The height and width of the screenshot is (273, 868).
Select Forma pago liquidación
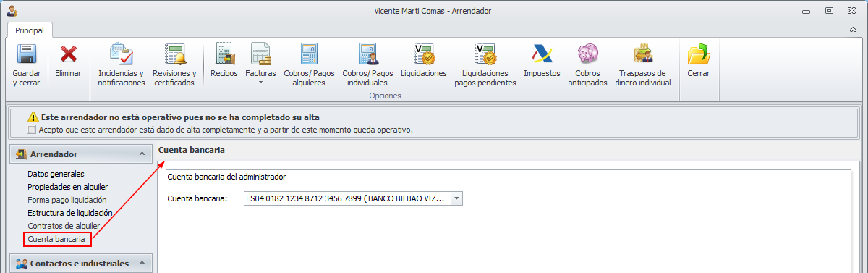pyautogui.click(x=67, y=200)
